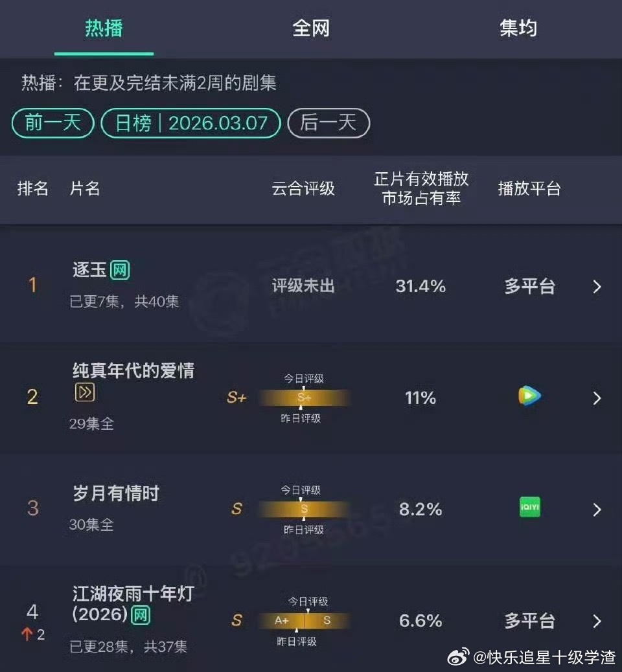Open the drama title 逐玉

tap(89, 270)
